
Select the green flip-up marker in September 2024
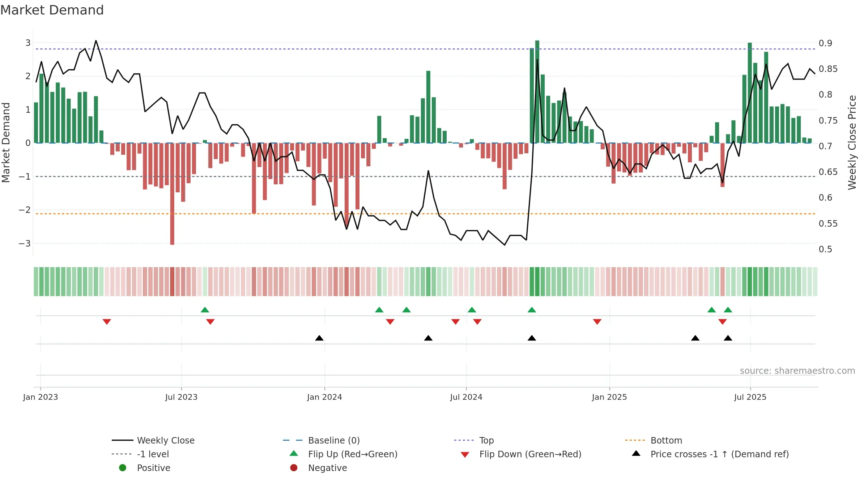532,310
